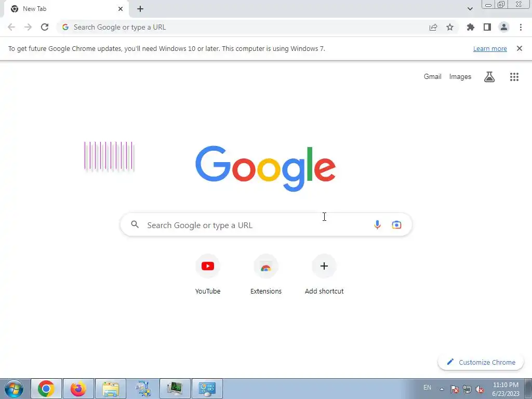Click the Google logo

point(265,168)
